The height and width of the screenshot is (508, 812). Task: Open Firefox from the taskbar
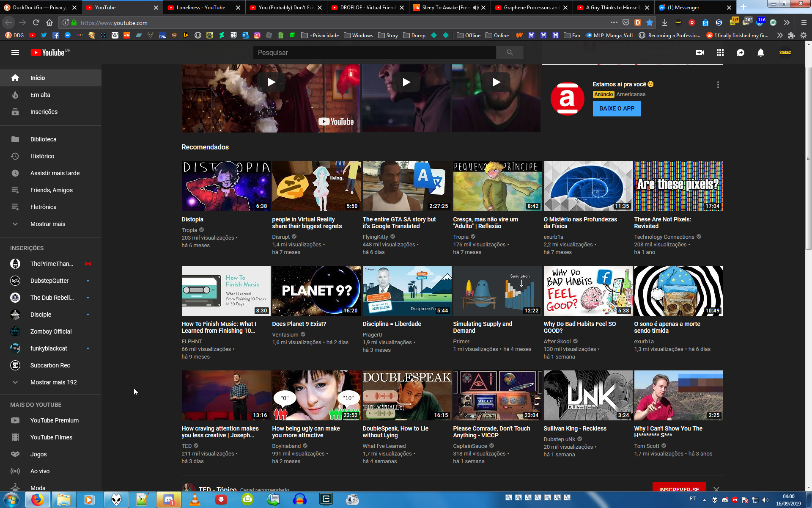tap(37, 500)
